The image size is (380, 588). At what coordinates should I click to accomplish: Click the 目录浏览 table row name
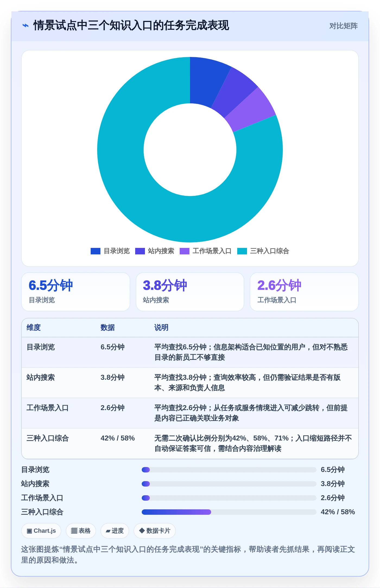click(x=41, y=347)
